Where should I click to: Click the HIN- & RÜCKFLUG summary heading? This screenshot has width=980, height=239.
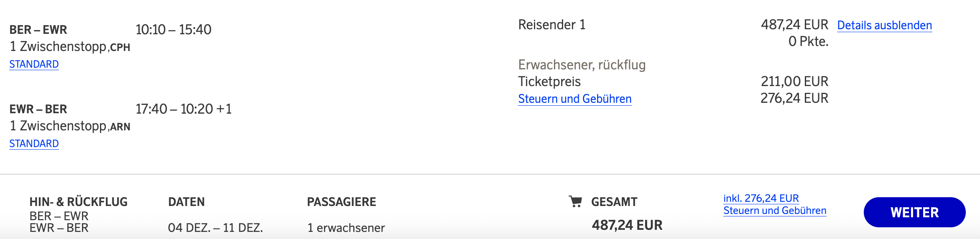pyautogui.click(x=78, y=202)
